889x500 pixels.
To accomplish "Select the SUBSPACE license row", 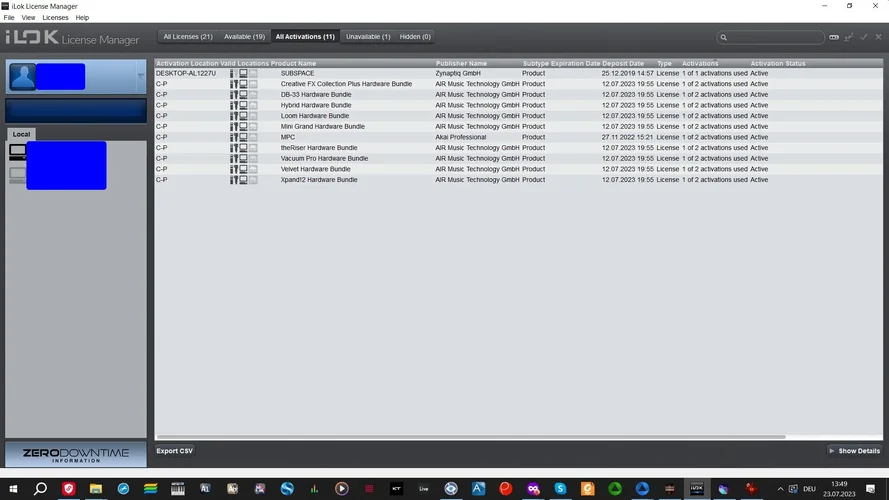I will (x=518, y=73).
